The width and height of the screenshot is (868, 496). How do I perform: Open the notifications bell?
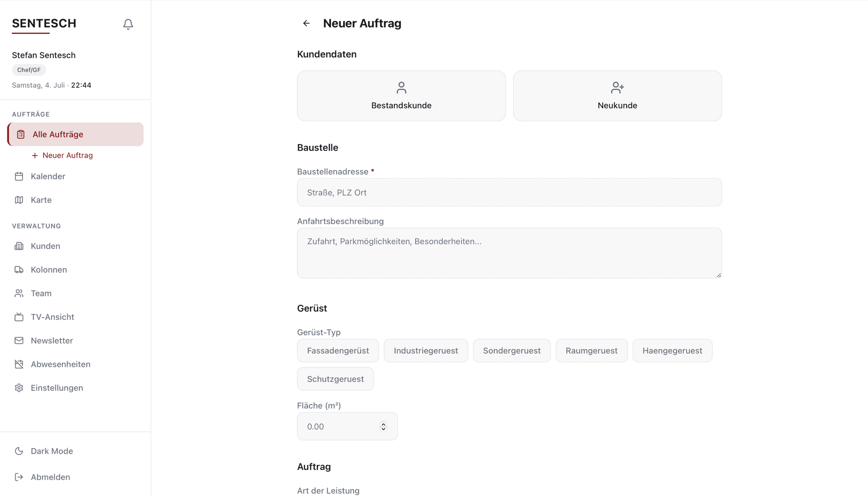click(x=128, y=24)
